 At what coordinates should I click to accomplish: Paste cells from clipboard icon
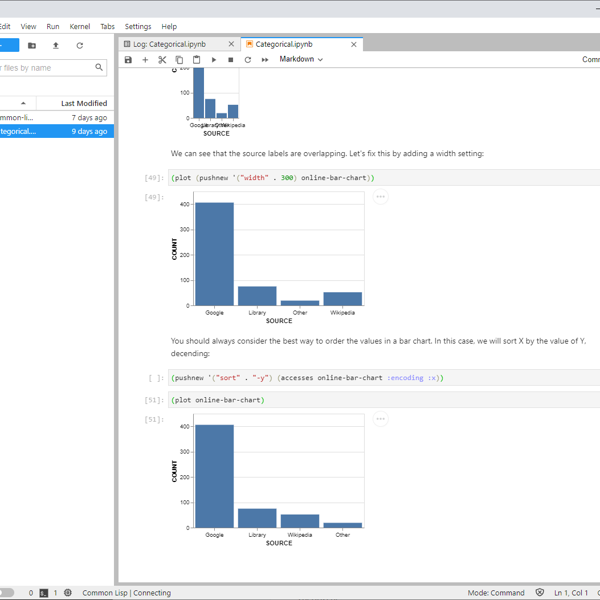[196, 60]
